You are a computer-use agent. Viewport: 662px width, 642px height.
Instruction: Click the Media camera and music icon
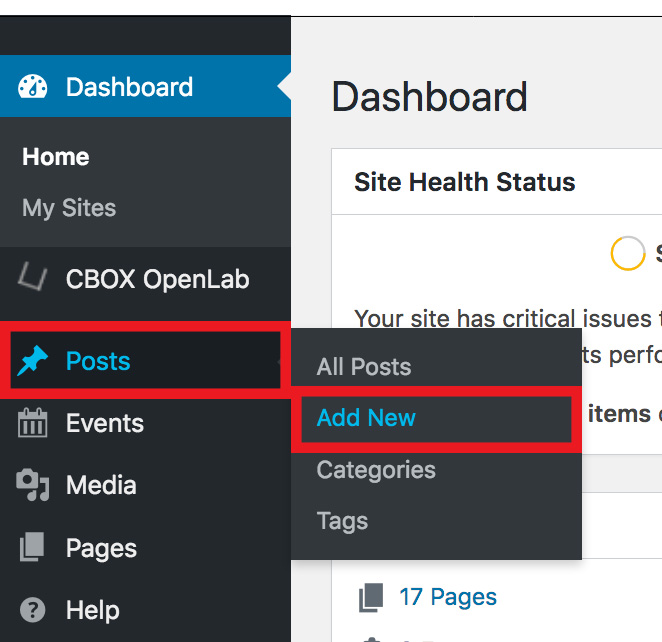(x=33, y=485)
